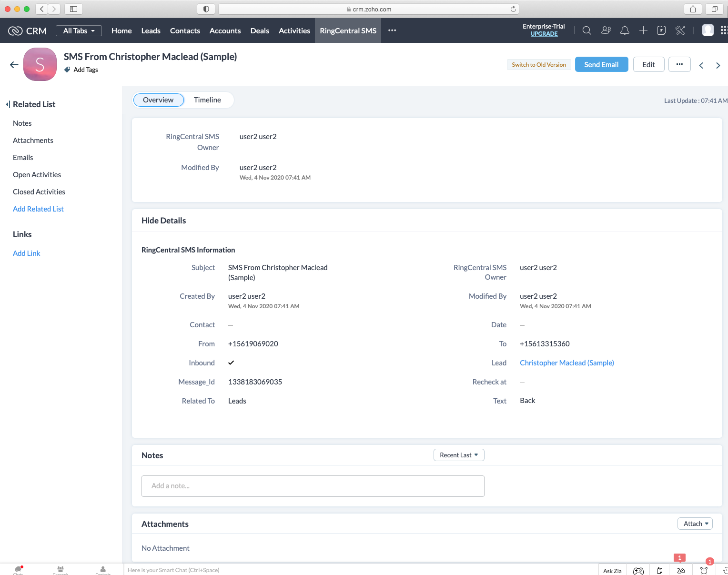The image size is (728, 575).
Task: Open the calendar icon in the header
Action: coord(661,30)
